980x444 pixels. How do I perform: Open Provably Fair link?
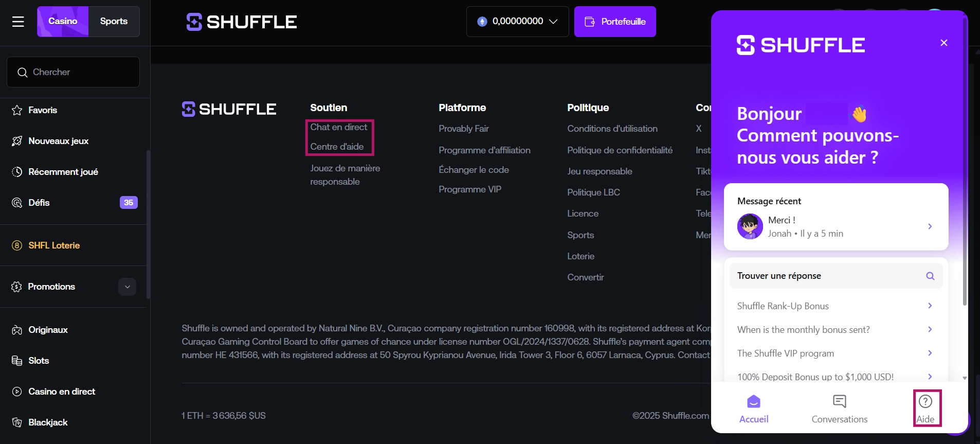tap(464, 129)
